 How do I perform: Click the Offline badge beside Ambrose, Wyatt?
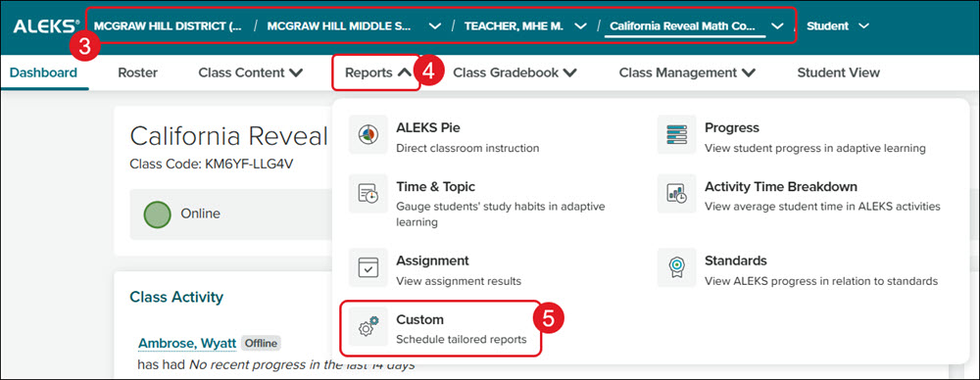262,343
